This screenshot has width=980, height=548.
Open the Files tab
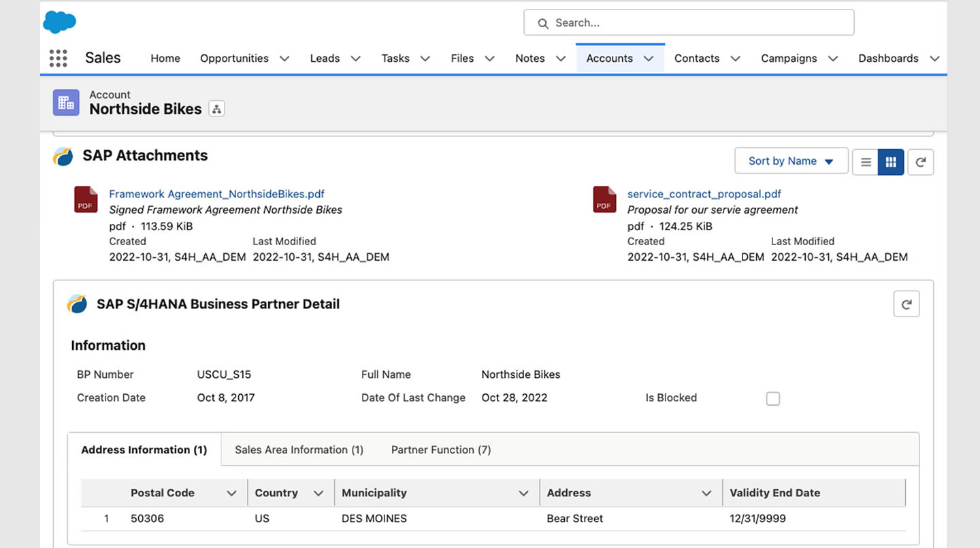pyautogui.click(x=462, y=59)
